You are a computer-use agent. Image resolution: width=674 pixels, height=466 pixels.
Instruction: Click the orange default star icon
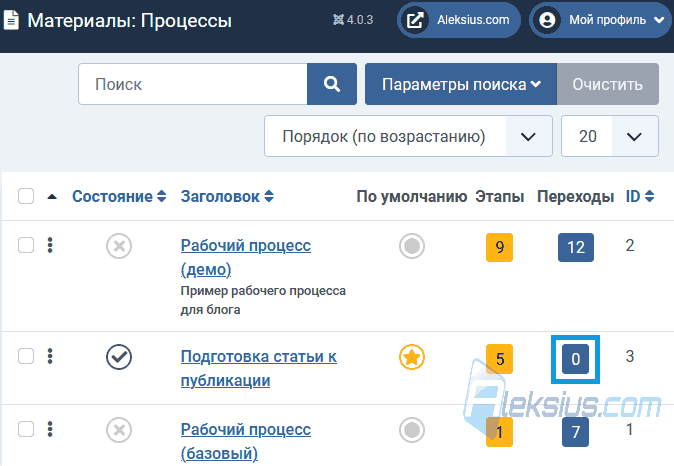412,357
